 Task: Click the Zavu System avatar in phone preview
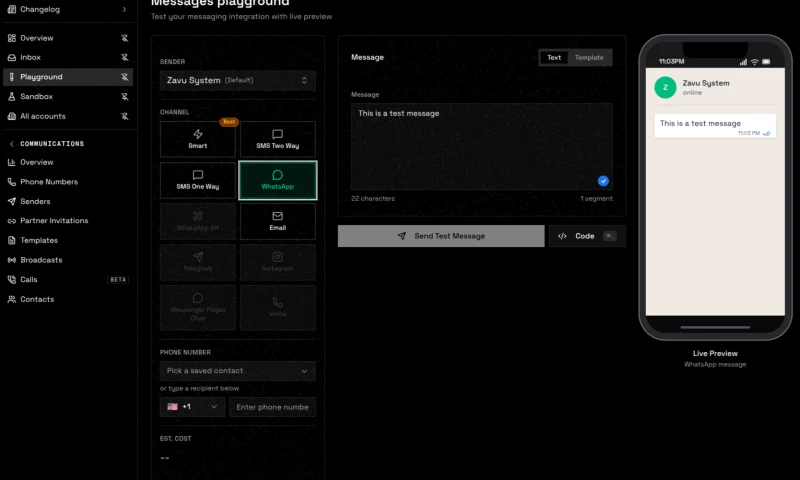665,87
